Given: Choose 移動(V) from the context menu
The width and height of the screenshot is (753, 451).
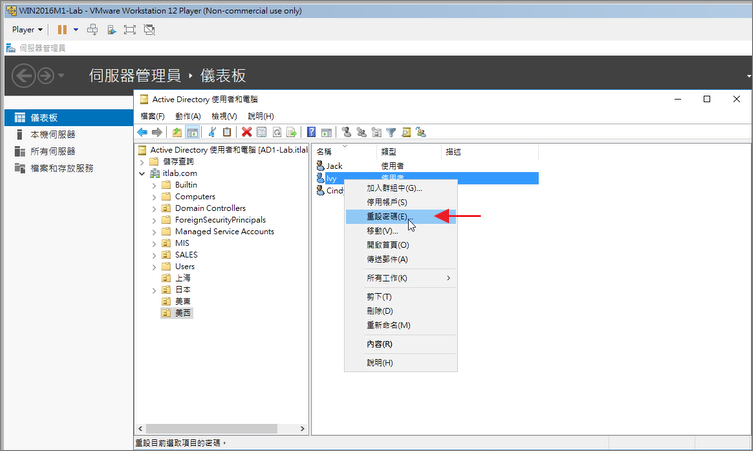Looking at the screenshot, I should [x=401, y=231].
